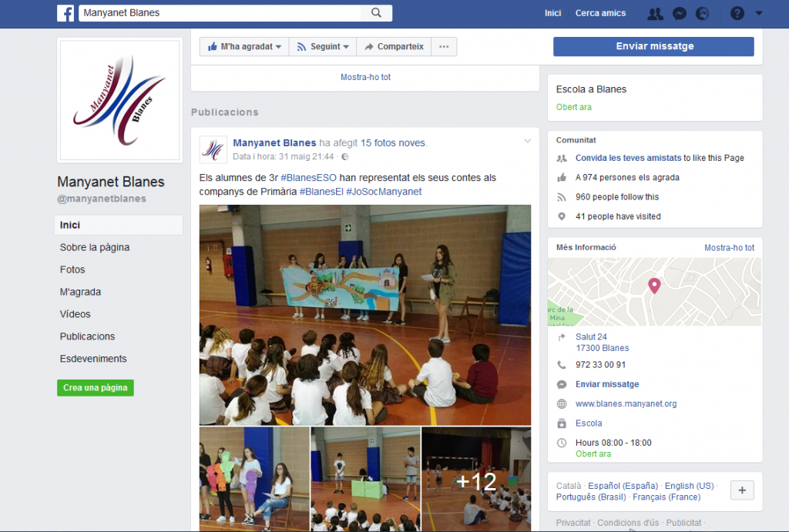The image size is (789, 532).
Task: Open the www.blanes.manyanet.org link
Action: 626,403
